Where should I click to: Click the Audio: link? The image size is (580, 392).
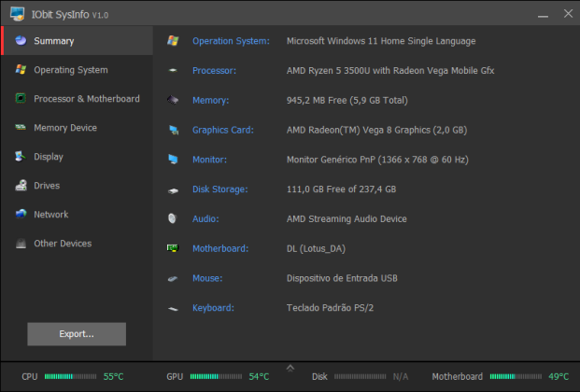(205, 218)
